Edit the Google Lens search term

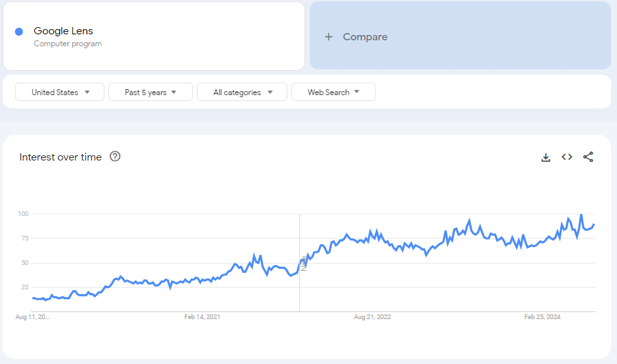[63, 30]
